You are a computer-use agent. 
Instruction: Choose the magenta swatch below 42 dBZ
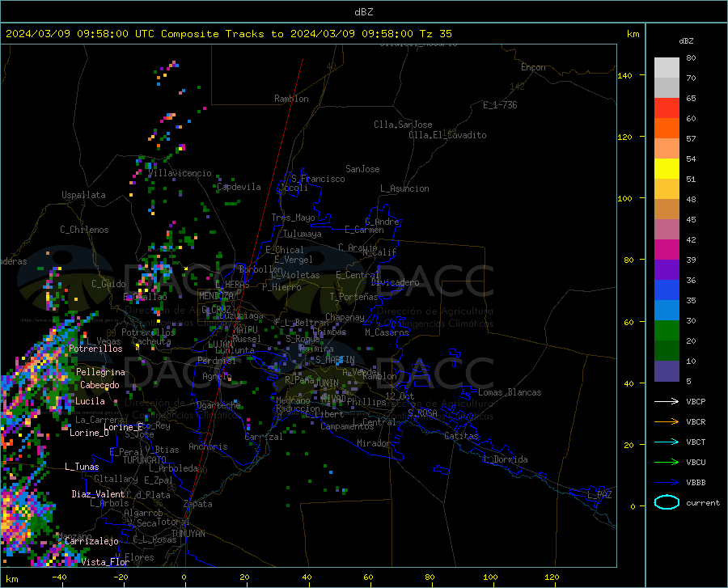pyautogui.click(x=667, y=250)
